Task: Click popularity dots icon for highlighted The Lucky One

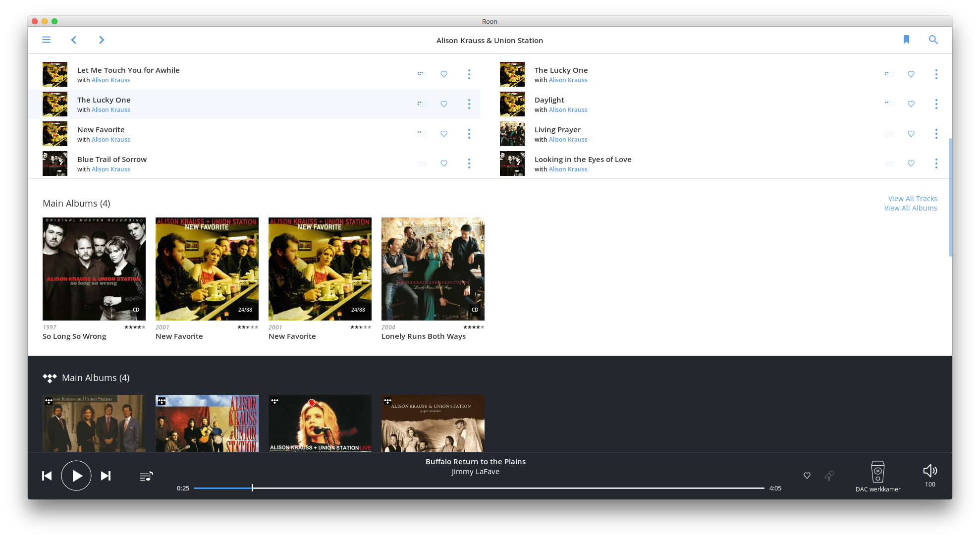Action: pos(422,104)
